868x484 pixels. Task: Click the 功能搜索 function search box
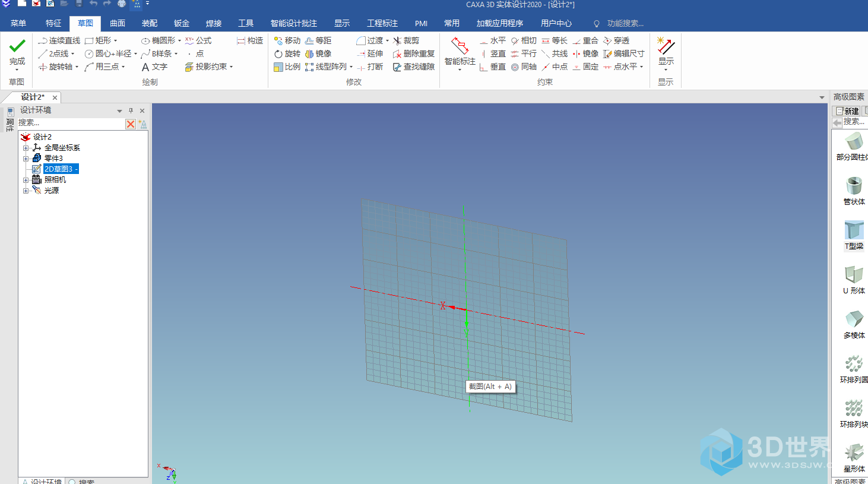point(625,23)
